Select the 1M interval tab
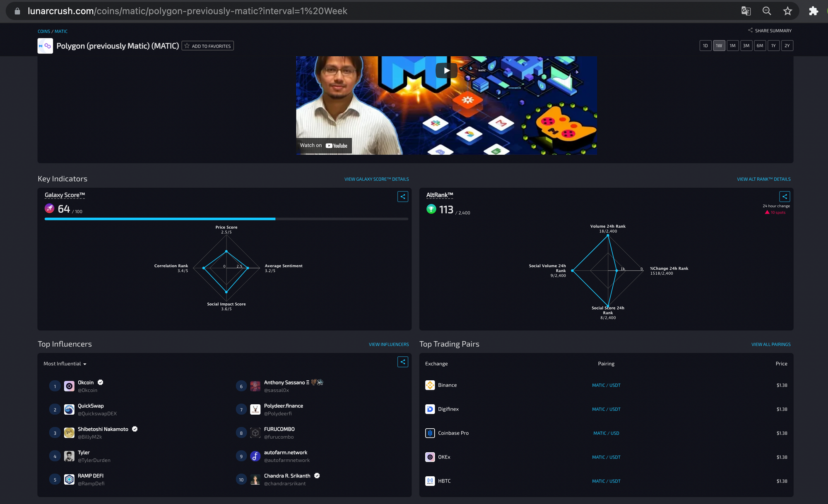This screenshot has height=504, width=828. 733,46
